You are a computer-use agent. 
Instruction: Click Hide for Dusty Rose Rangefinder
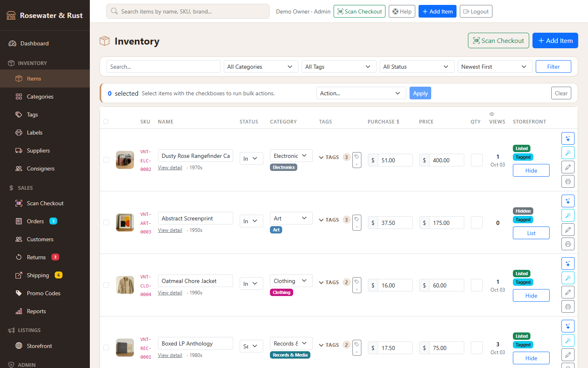531,171
